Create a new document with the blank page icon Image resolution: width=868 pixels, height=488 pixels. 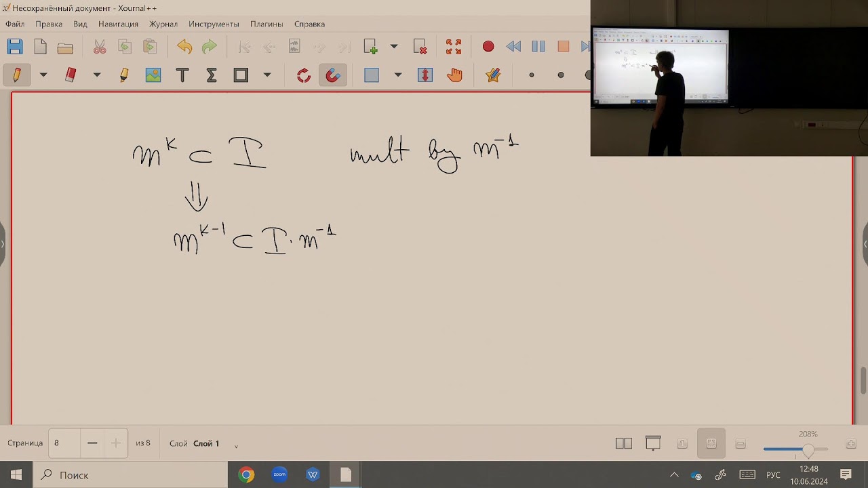point(40,47)
